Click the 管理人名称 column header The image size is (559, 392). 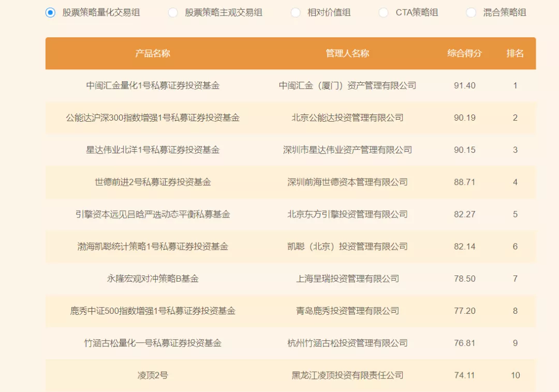pyautogui.click(x=347, y=53)
